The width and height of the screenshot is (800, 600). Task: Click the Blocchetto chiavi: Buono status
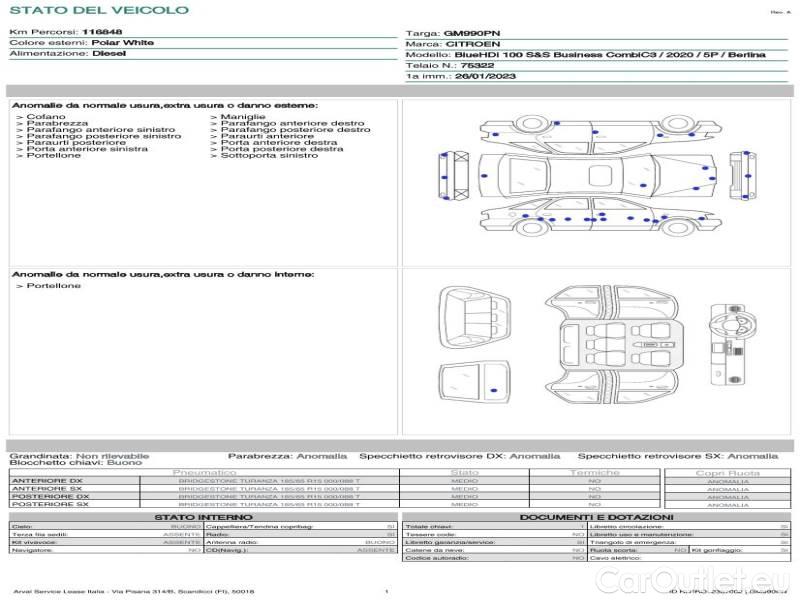pos(76,462)
